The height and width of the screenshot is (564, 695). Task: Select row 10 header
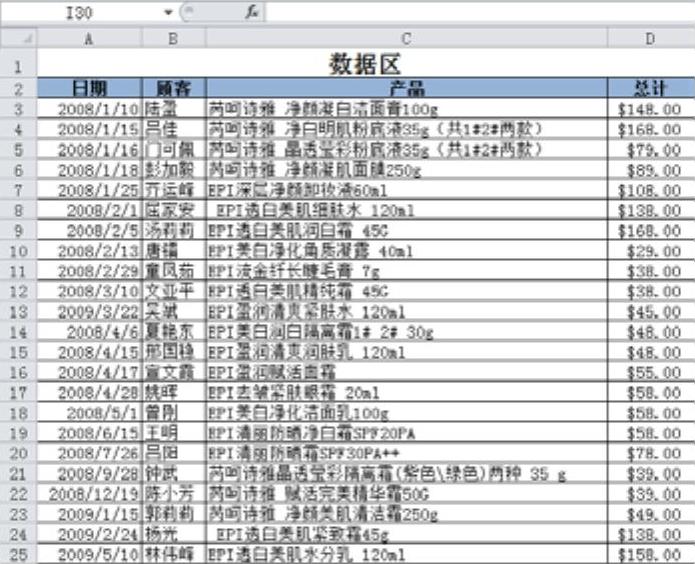tap(19, 251)
